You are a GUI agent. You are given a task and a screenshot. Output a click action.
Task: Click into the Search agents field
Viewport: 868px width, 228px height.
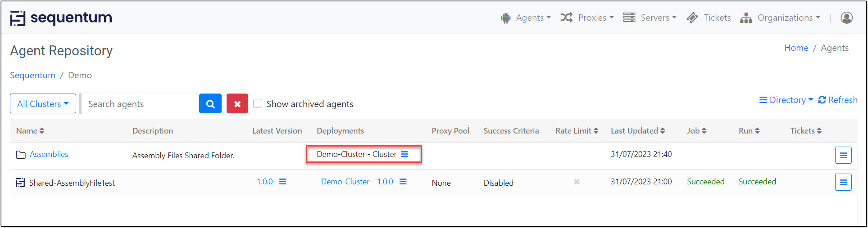[x=139, y=104]
